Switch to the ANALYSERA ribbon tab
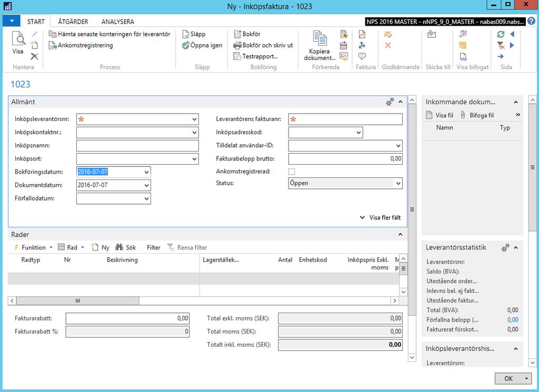 click(117, 22)
